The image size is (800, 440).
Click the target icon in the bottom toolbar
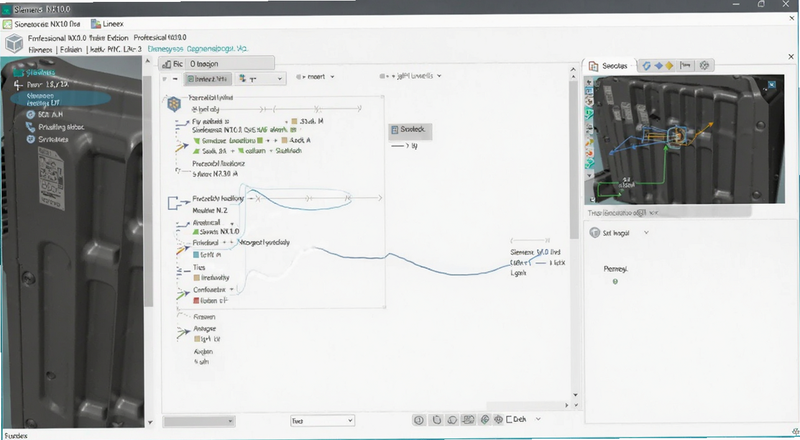pos(498,420)
